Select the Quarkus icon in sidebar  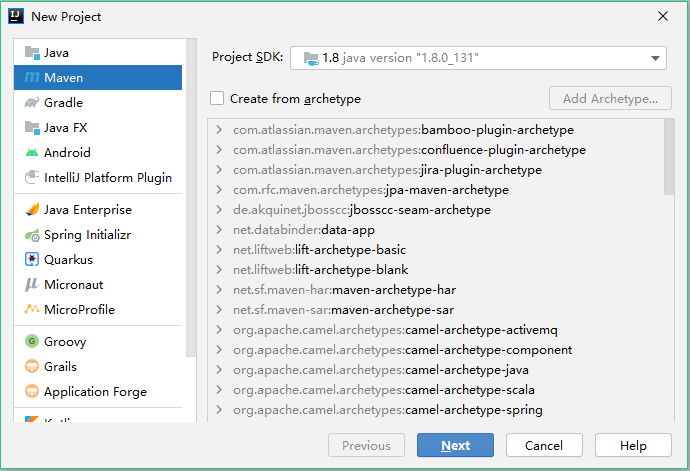(32, 260)
